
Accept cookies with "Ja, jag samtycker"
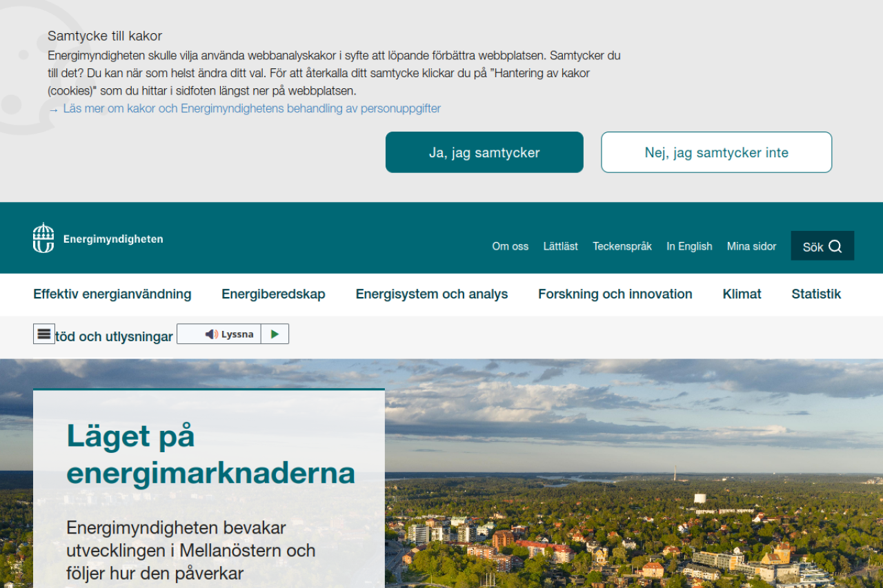click(484, 152)
